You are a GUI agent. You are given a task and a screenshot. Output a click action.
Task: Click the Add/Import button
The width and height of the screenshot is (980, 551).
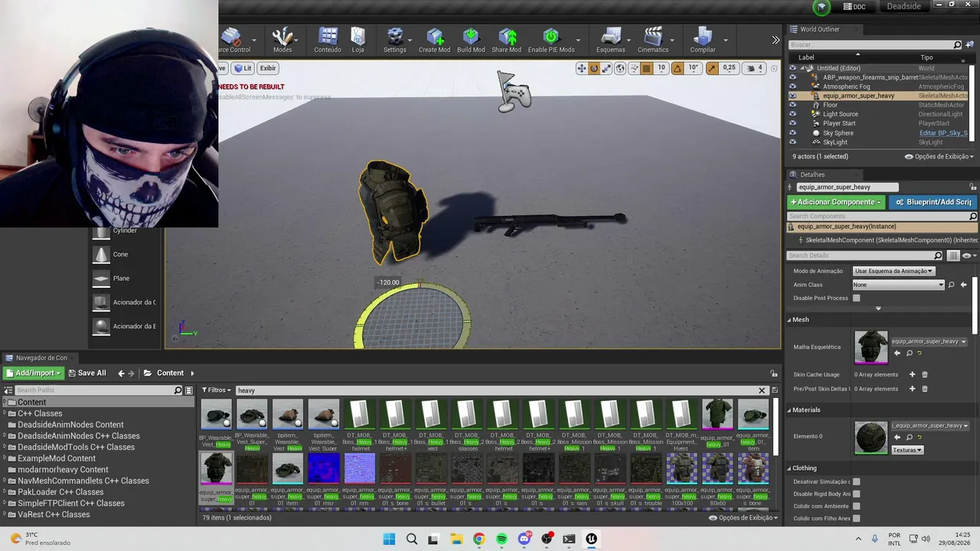[33, 373]
